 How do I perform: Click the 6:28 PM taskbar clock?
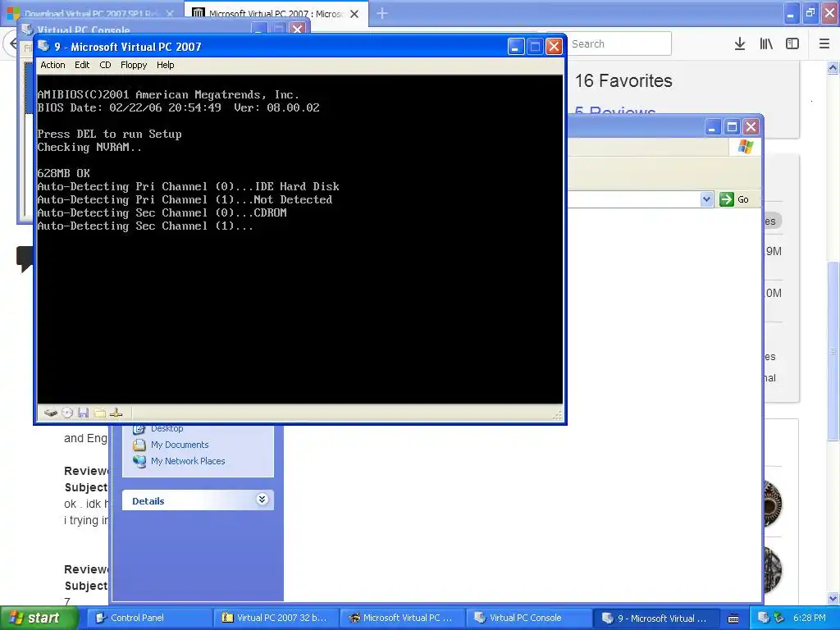click(x=810, y=618)
